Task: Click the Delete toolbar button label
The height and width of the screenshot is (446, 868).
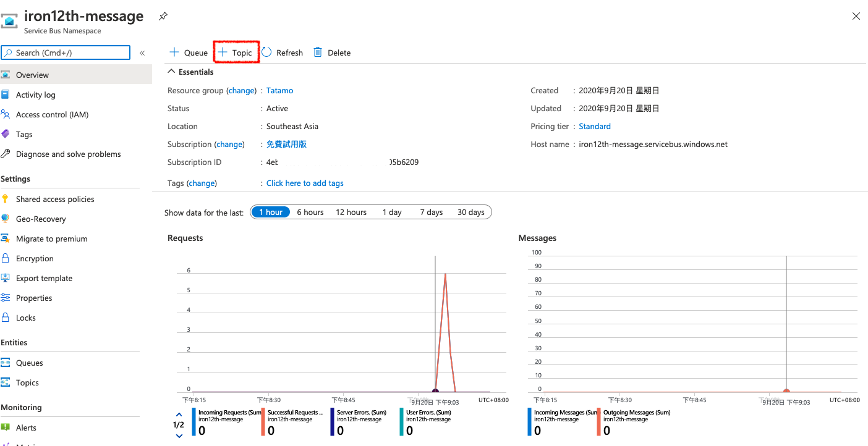Action: click(x=339, y=53)
